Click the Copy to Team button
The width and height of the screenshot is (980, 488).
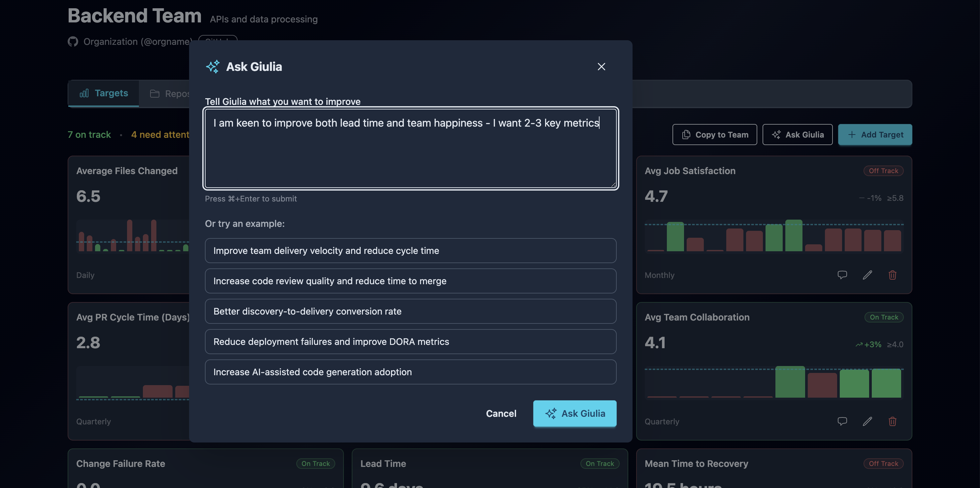click(x=714, y=134)
